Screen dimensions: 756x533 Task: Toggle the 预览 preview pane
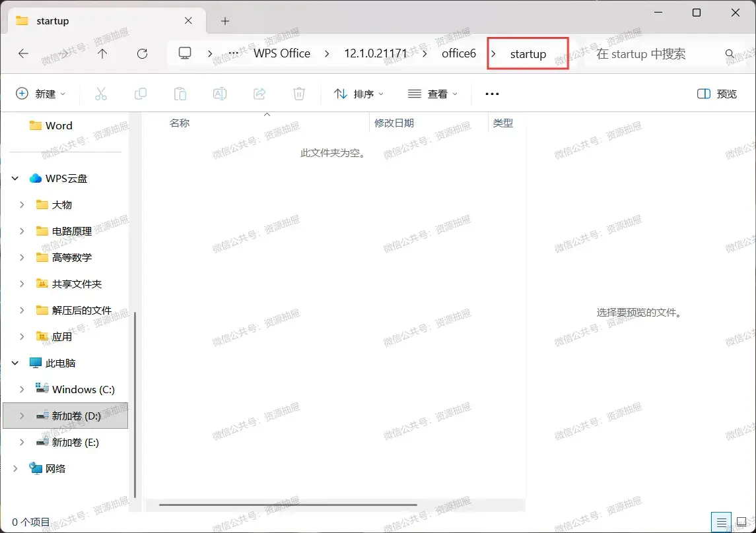[x=717, y=94]
